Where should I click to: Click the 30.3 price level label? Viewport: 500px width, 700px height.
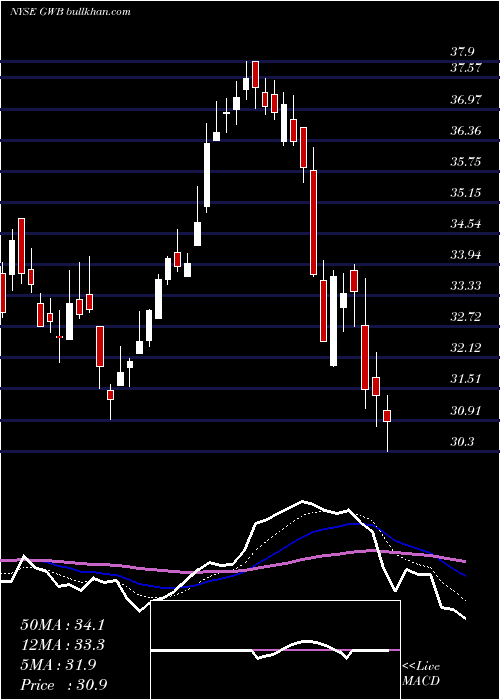pyautogui.click(x=463, y=442)
